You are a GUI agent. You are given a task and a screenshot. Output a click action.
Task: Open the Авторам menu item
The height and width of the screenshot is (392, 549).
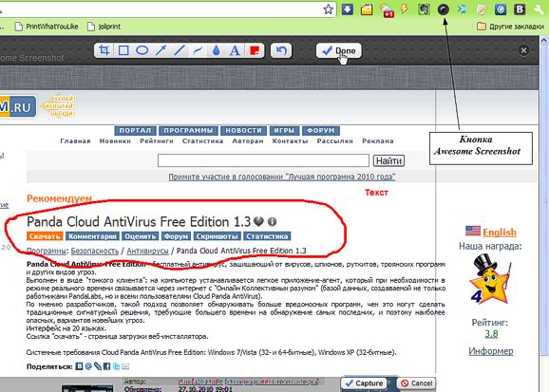(x=248, y=141)
